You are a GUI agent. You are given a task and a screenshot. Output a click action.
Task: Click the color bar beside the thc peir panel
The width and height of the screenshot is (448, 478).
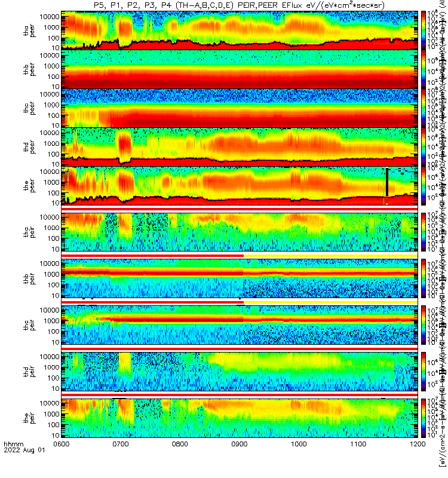pyautogui.click(x=424, y=324)
